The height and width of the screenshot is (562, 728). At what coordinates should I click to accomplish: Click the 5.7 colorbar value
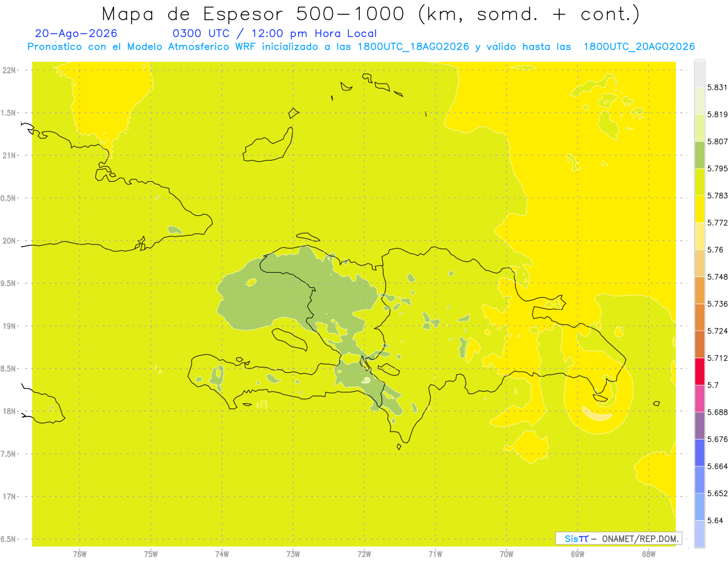point(713,385)
